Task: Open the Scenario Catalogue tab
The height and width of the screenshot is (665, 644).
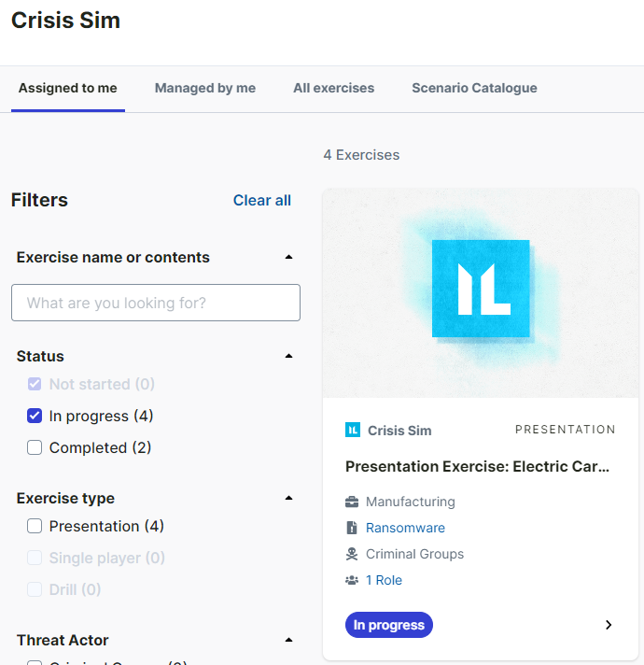Action: pos(474,88)
